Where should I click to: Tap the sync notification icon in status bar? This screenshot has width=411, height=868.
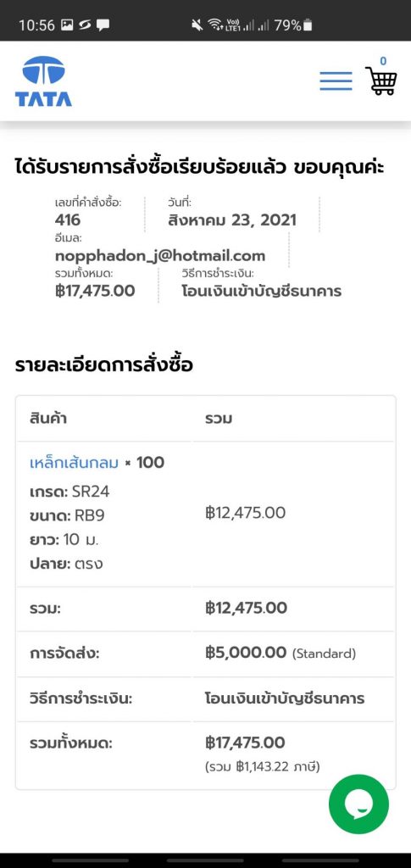[85, 25]
